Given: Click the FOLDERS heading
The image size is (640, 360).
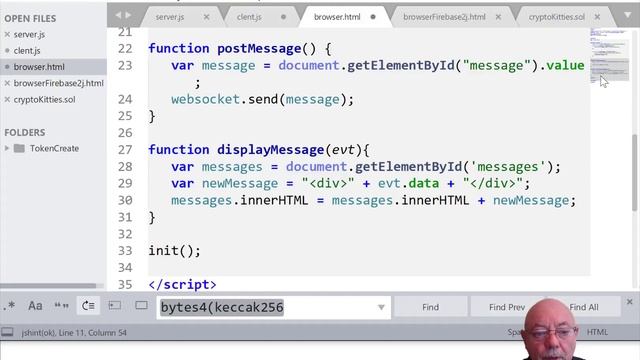Looking at the screenshot, I should (24, 133).
